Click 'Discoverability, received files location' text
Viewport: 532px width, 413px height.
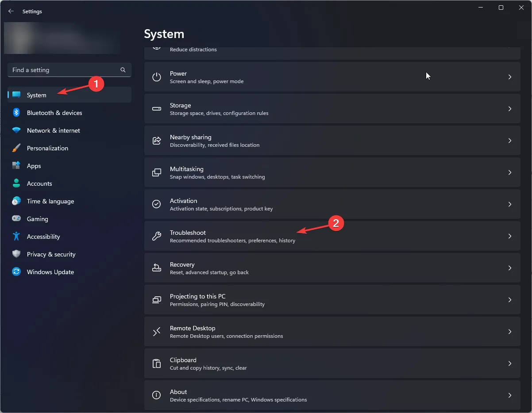(x=215, y=145)
